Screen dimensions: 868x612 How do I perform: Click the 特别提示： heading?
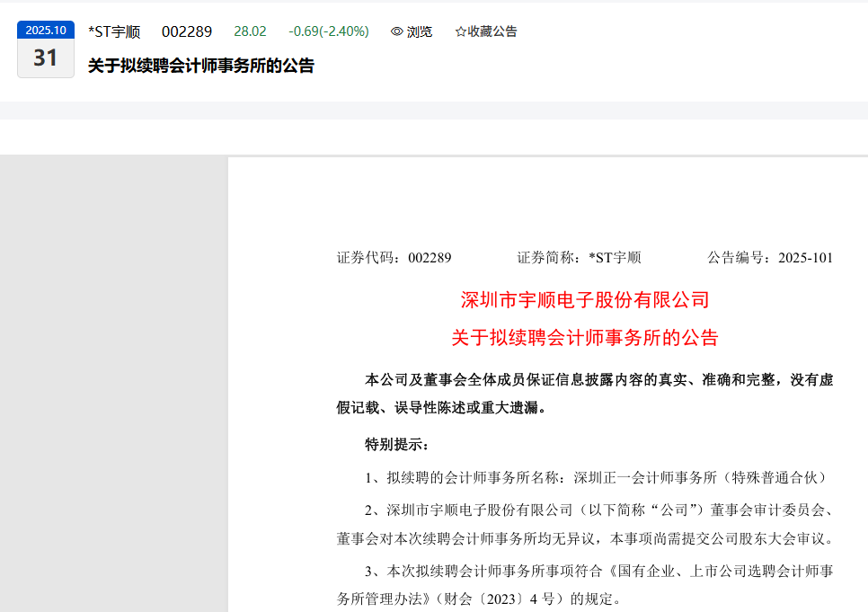[x=397, y=445]
